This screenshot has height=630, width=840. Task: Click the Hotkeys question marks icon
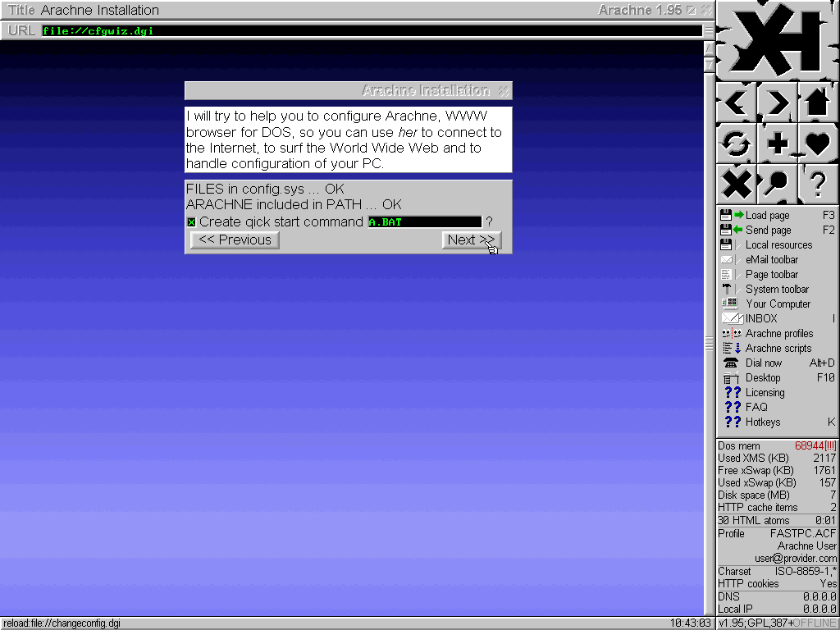tap(733, 422)
